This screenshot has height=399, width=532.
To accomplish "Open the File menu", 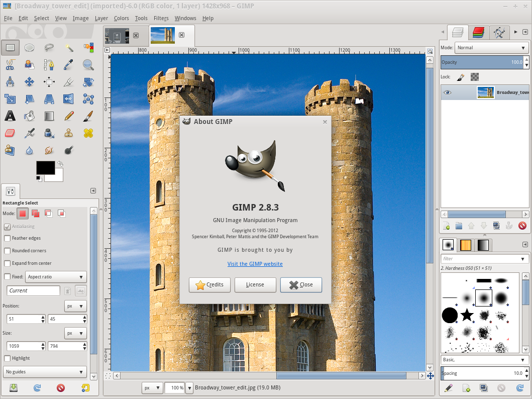I will [x=8, y=18].
